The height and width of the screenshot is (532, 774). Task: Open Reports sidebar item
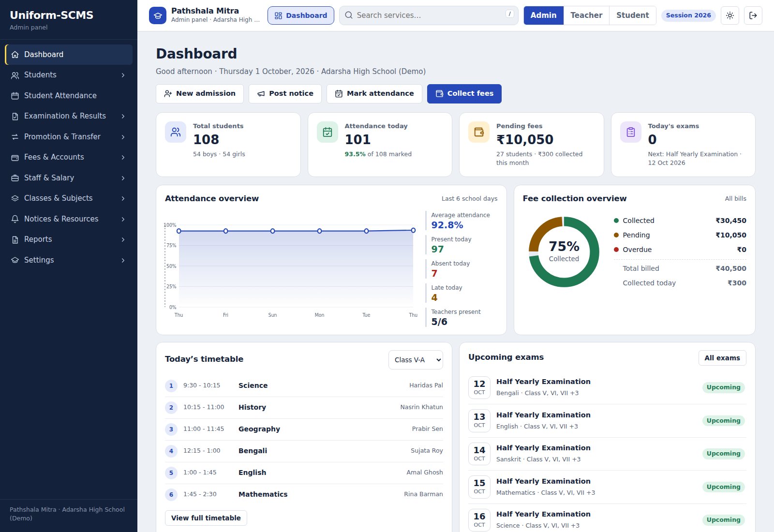tap(69, 239)
